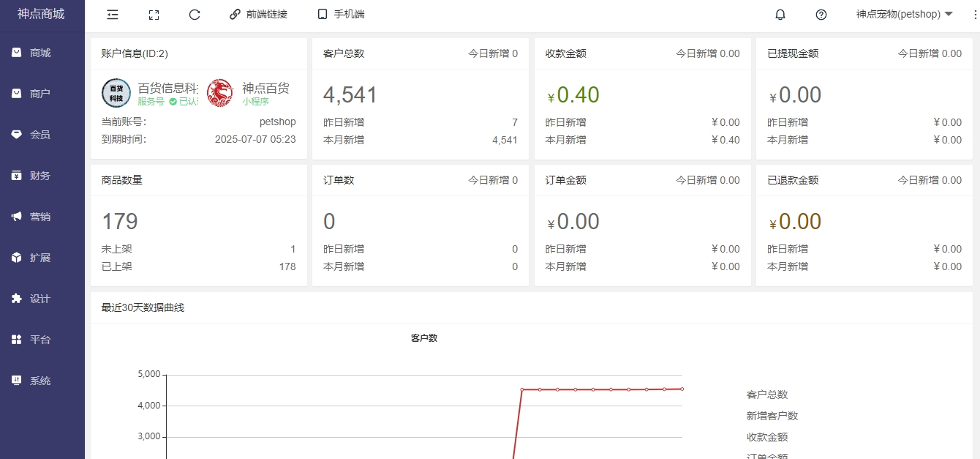Click the 客户数 chart title
This screenshot has height=459, width=980.
[x=424, y=338]
